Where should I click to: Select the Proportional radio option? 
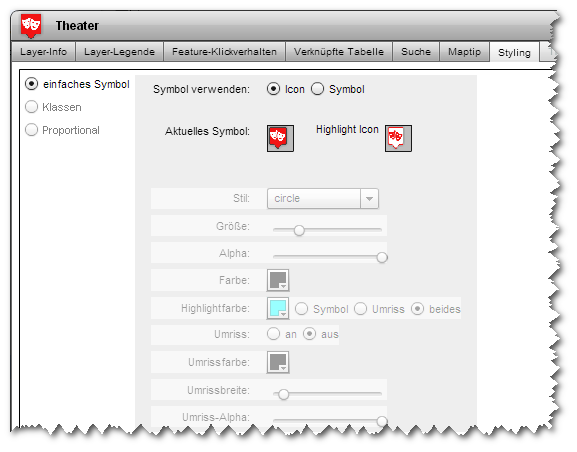coord(32,130)
